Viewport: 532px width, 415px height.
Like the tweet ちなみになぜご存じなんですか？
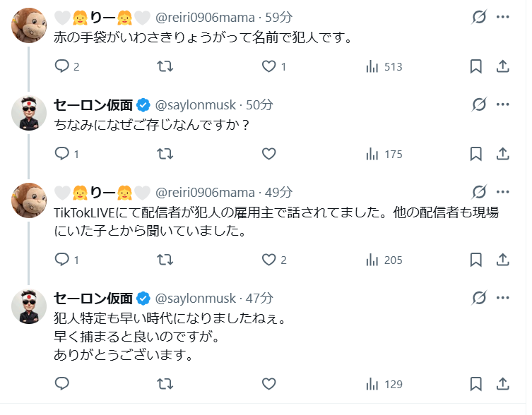pos(268,154)
